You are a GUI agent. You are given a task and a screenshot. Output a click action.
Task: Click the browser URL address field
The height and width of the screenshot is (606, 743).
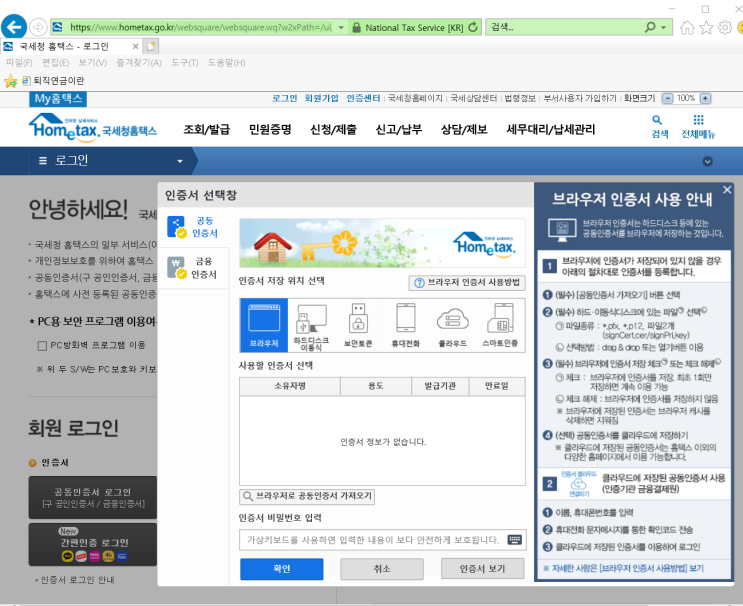point(200,27)
